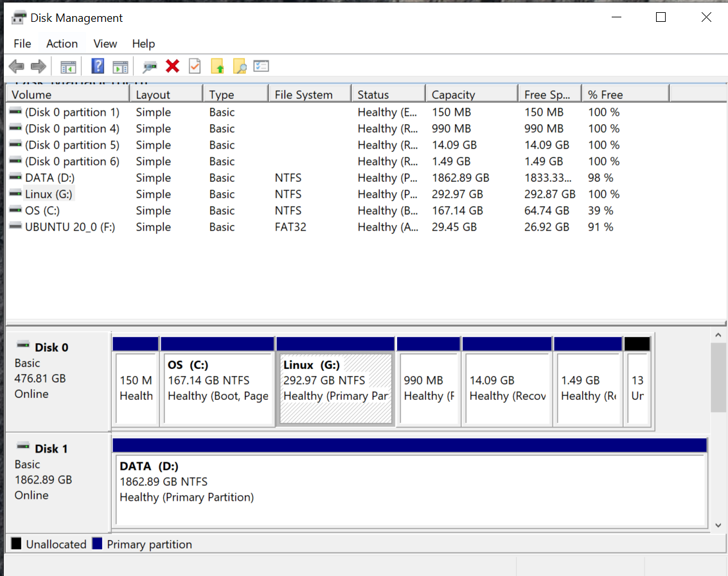Maximize the Disk Management window
Viewport: 728px width, 576px height.
661,17
